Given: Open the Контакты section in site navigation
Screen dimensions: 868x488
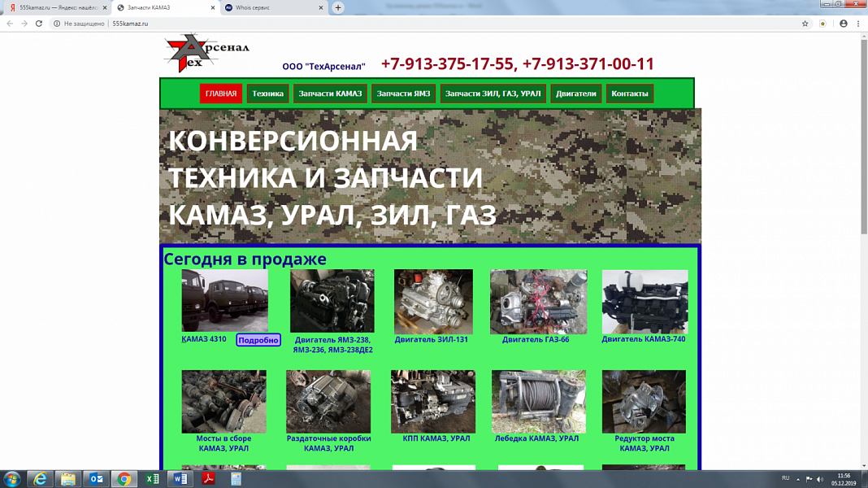Looking at the screenshot, I should point(630,94).
